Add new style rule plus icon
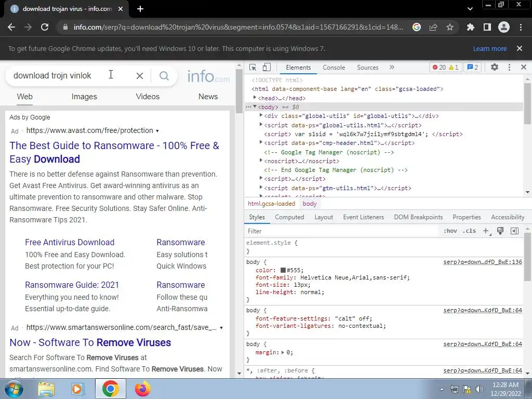 point(486,231)
